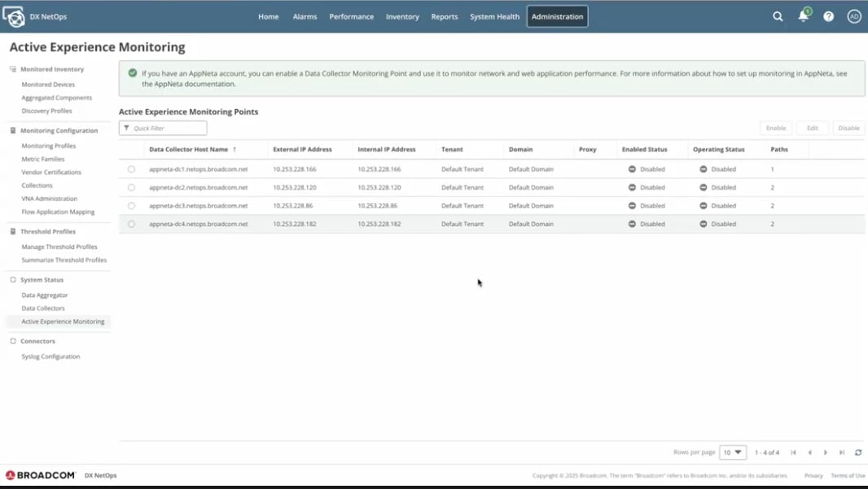Open Discovery Profiles in sidebar
868x489 pixels.
tap(46, 111)
